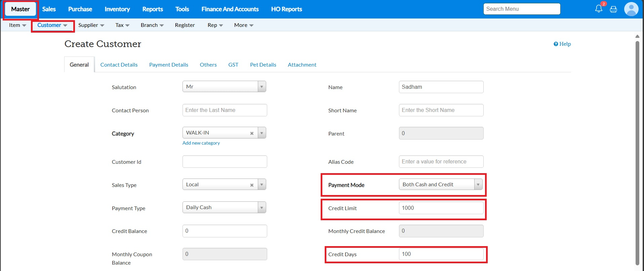The image size is (644, 271).
Task: Click the Search Menu field
Action: (521, 9)
